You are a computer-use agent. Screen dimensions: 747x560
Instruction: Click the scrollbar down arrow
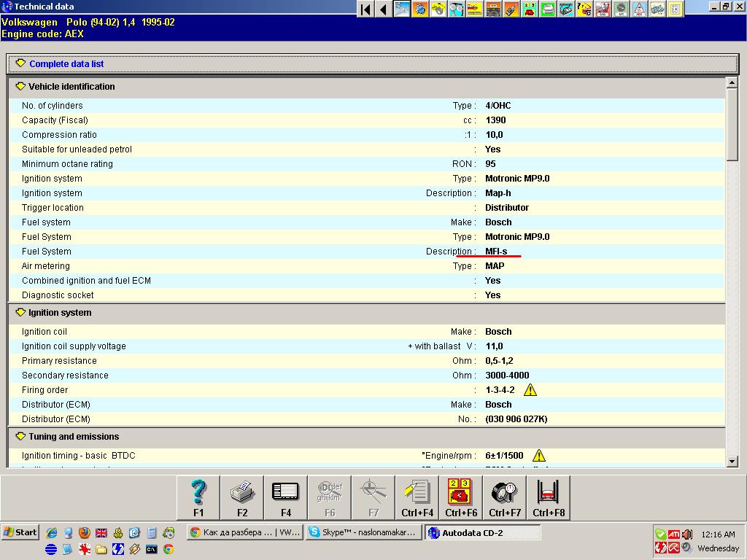[732, 461]
